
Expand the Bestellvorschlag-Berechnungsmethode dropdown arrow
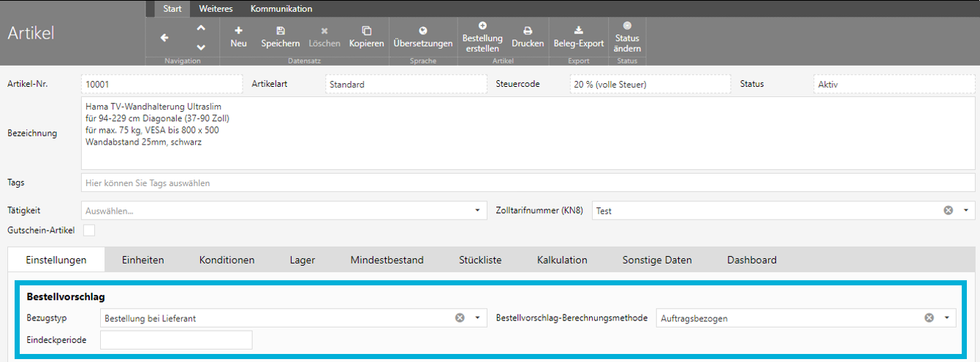pos(946,317)
